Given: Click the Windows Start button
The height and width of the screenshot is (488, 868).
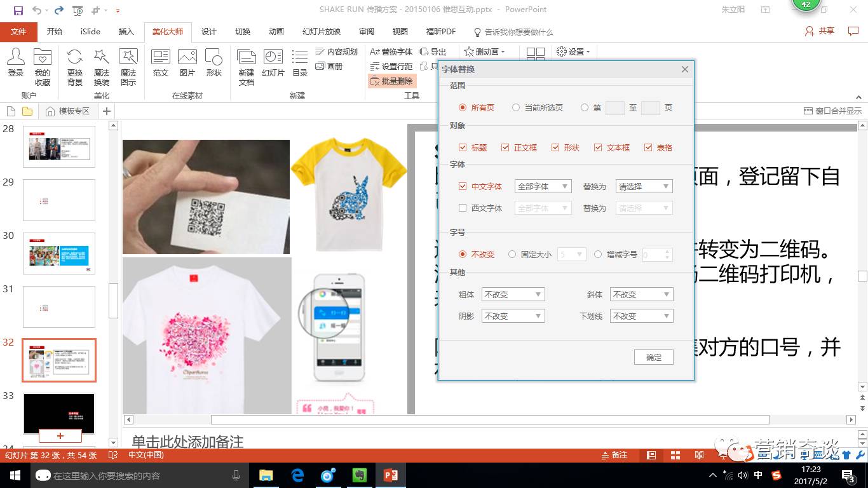Looking at the screenshot, I should 15,475.
